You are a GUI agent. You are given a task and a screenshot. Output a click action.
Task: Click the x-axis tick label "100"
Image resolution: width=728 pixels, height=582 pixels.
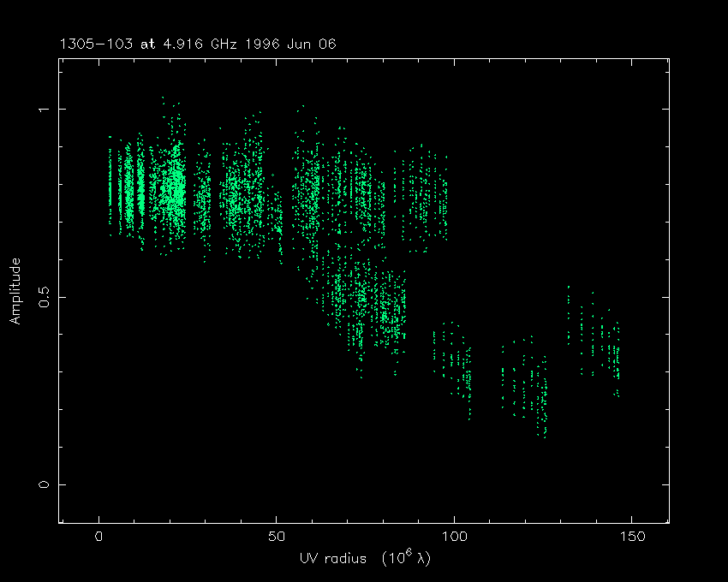(x=453, y=537)
